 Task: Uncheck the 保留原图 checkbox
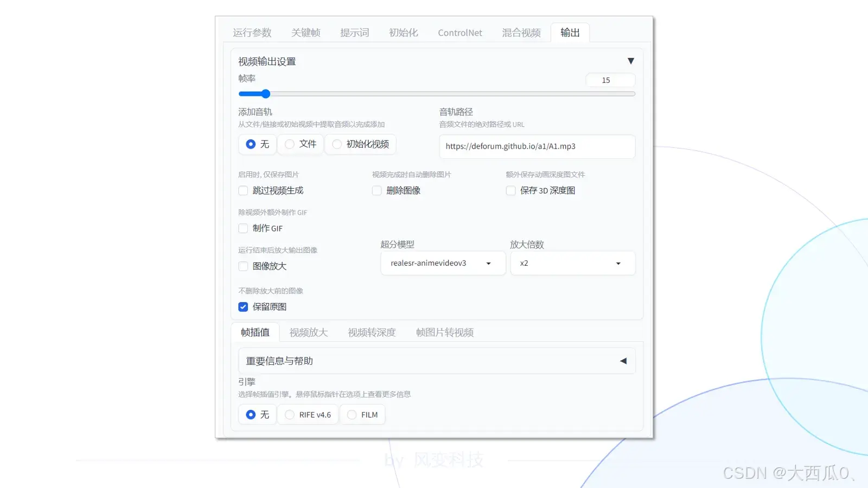click(x=243, y=307)
